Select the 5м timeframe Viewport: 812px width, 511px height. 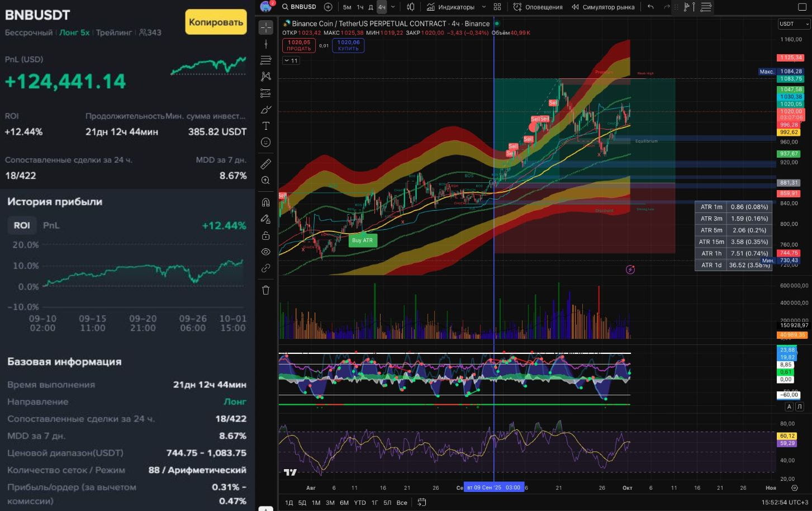(x=347, y=7)
